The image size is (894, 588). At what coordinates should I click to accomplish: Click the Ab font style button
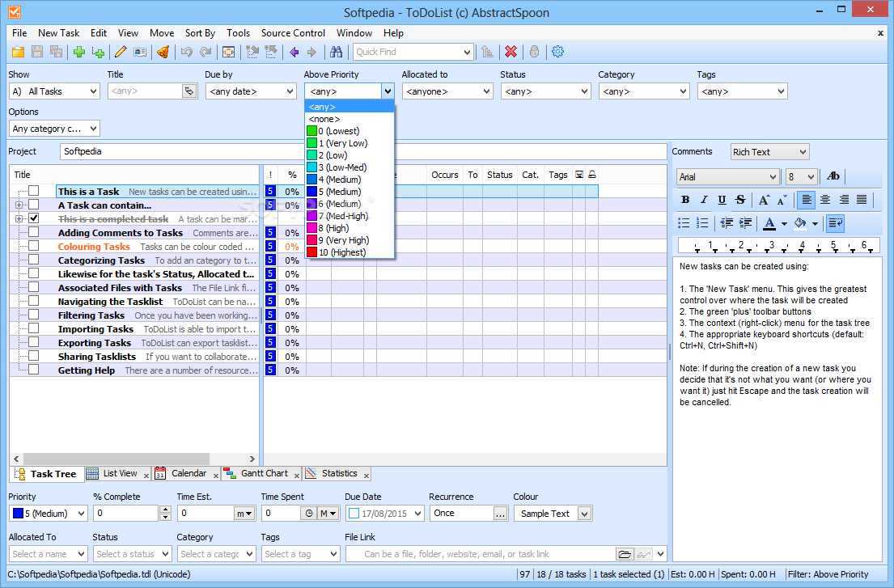click(x=833, y=176)
